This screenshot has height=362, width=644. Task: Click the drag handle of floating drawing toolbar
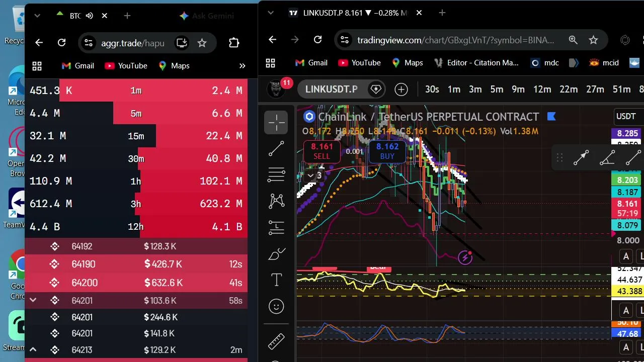559,158
